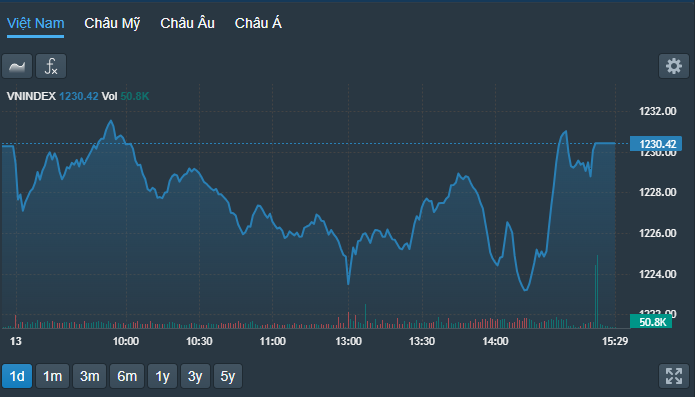Switch the chart to 6m range
This screenshot has width=695, height=397.
coord(127,376)
